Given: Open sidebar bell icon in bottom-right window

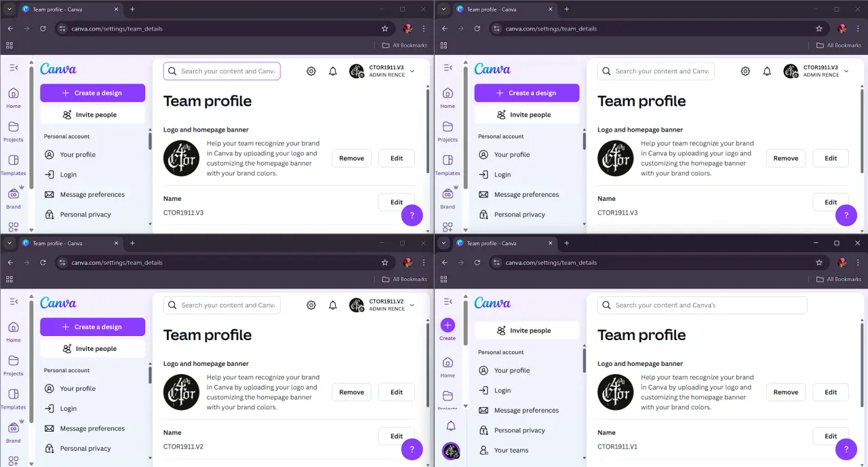Looking at the screenshot, I should [451, 426].
